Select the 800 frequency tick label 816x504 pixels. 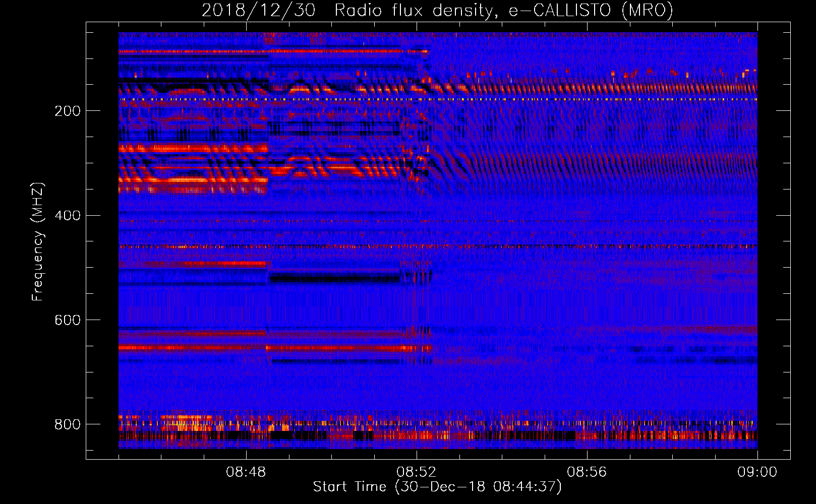click(x=67, y=424)
